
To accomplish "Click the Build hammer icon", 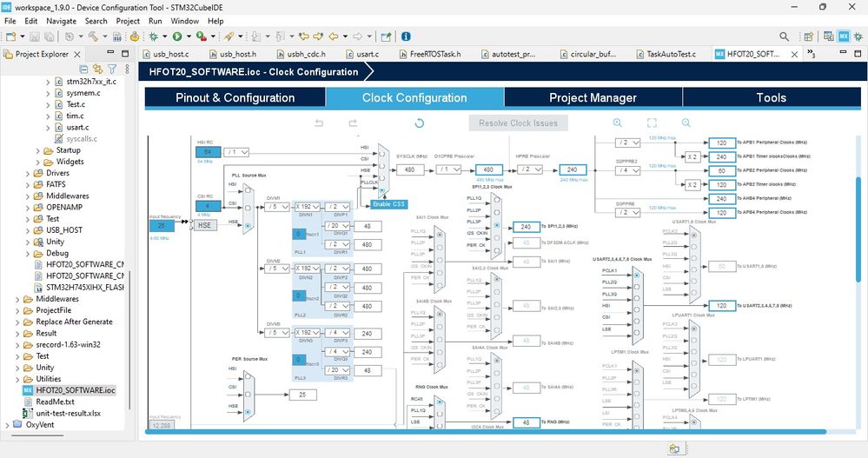I will pos(92,37).
